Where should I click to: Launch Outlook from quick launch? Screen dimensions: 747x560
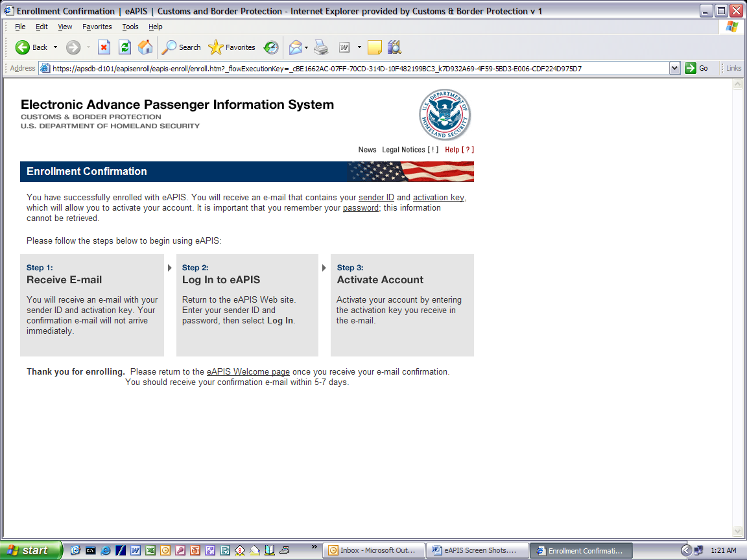tap(165, 550)
